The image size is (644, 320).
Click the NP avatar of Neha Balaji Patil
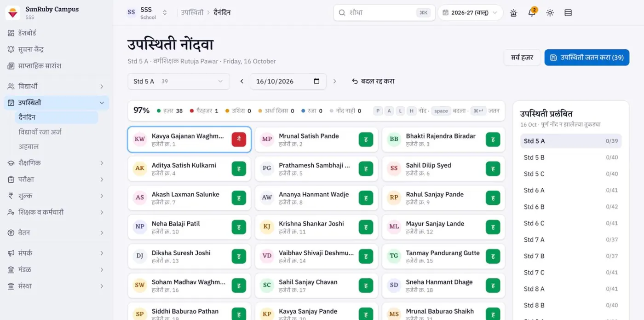click(x=140, y=227)
